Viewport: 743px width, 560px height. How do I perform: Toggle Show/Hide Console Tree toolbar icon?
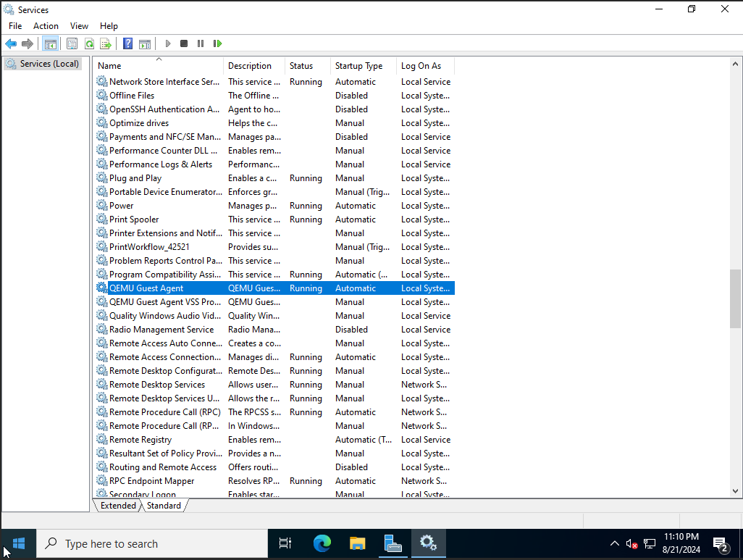click(x=50, y=43)
